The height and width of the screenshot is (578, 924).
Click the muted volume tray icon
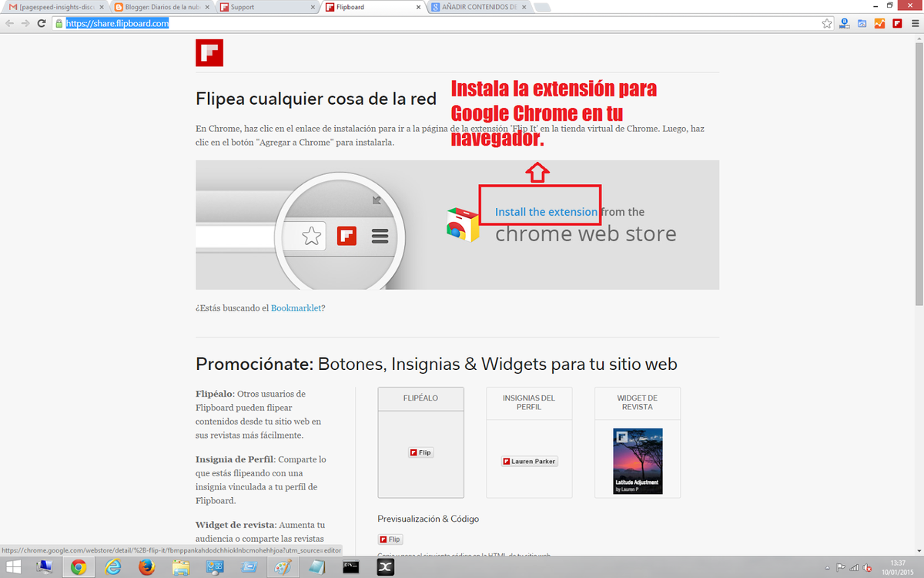click(868, 567)
